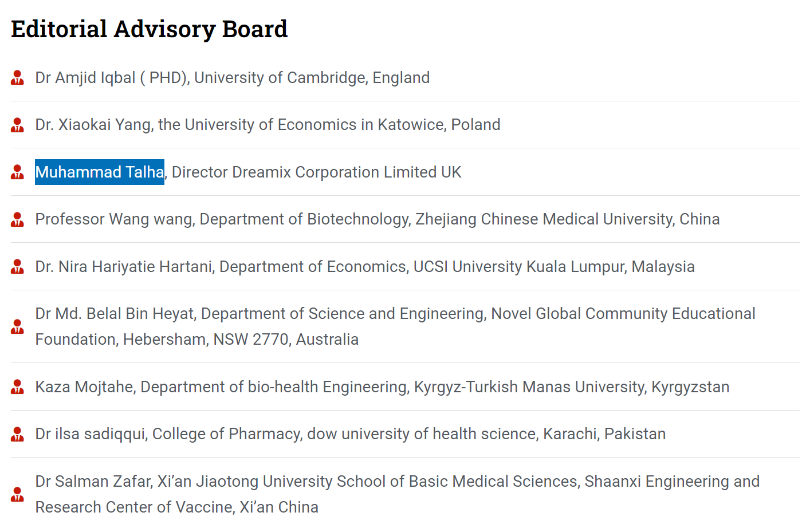The image size is (802, 532).
Task: Click the Dr. Nira Hariyatie Hartani UCSI entry
Action: point(364,267)
